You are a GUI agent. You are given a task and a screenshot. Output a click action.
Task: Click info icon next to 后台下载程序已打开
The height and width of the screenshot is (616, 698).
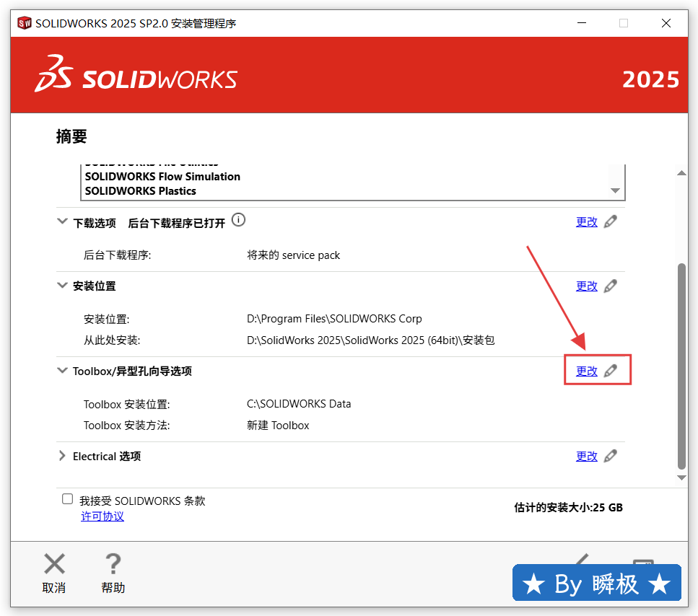point(239,220)
